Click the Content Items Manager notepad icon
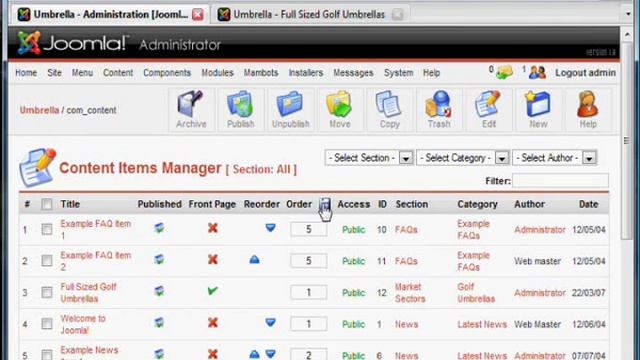This screenshot has height=360, width=640. click(37, 167)
